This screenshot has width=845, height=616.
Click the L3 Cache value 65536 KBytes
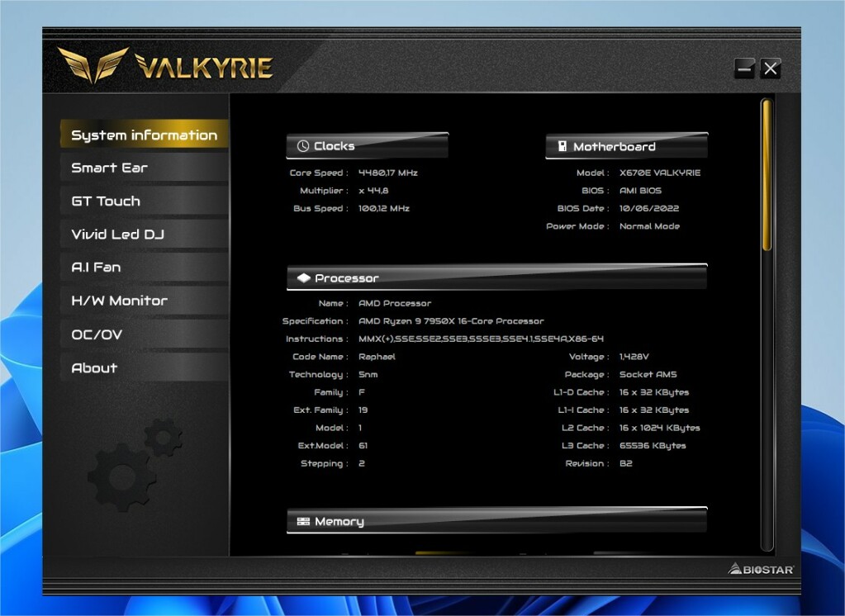[x=653, y=445]
